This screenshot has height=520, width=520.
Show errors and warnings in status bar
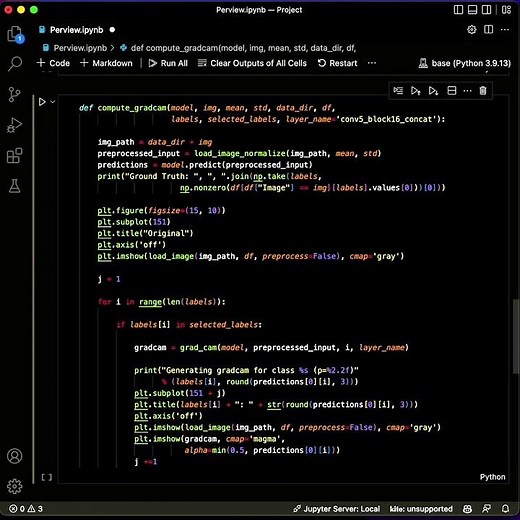tap(26, 509)
